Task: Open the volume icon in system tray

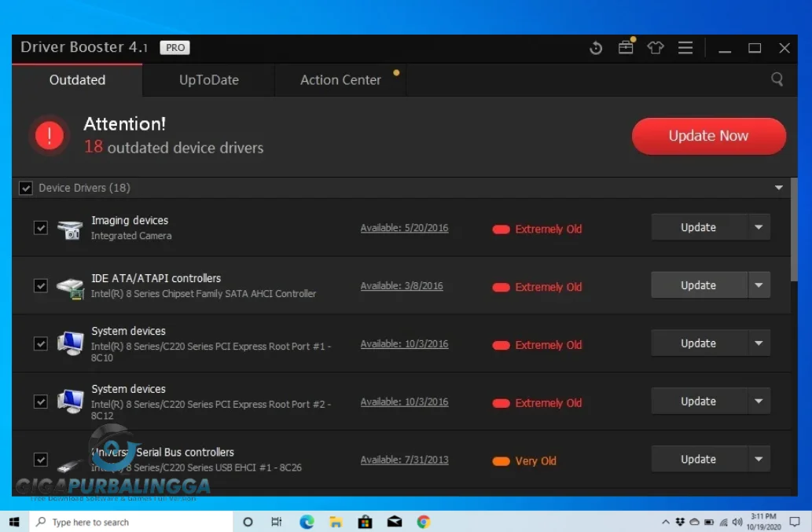Action: tap(737, 522)
